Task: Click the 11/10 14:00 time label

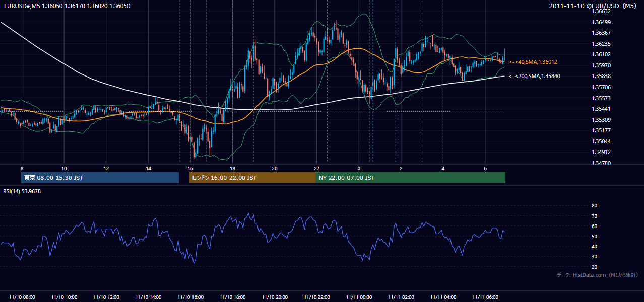Action: point(148,297)
